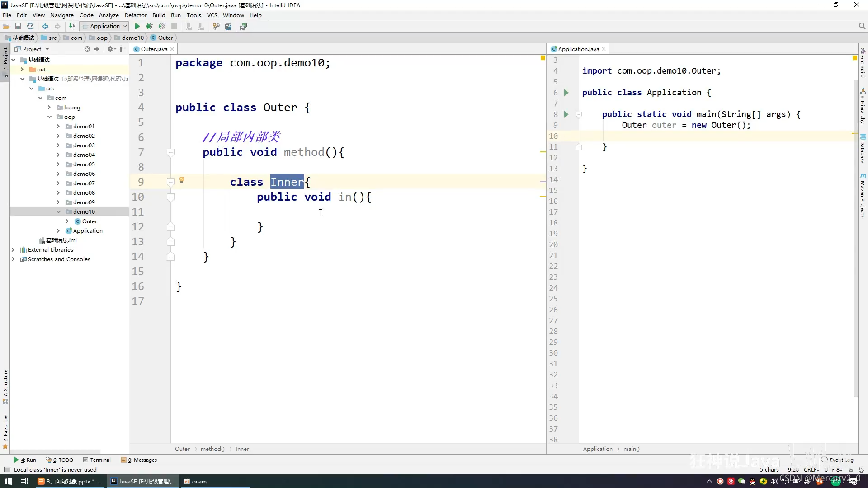Open the Event Log button
Viewport: 868px width, 488px height.
click(x=838, y=460)
